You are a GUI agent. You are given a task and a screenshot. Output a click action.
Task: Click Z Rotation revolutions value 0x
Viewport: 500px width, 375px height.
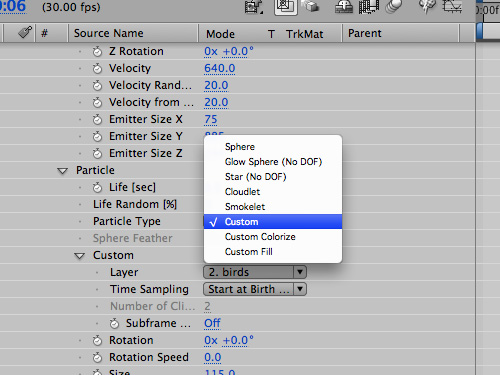(211, 51)
